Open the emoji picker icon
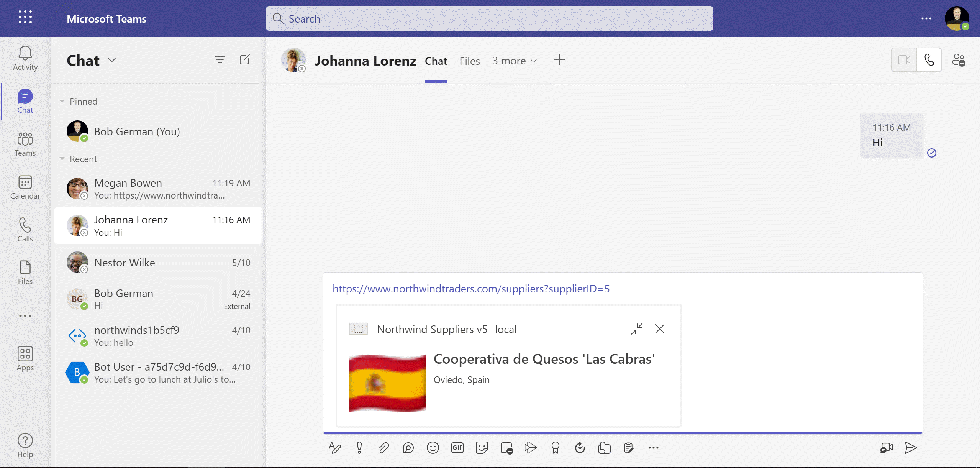980x468 pixels. [x=433, y=448]
